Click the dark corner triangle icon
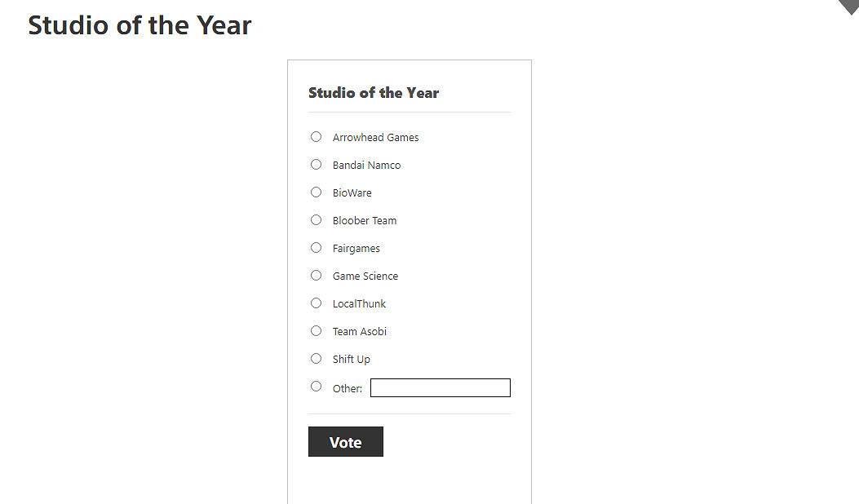Image resolution: width=859 pixels, height=504 pixels. tap(851, 6)
